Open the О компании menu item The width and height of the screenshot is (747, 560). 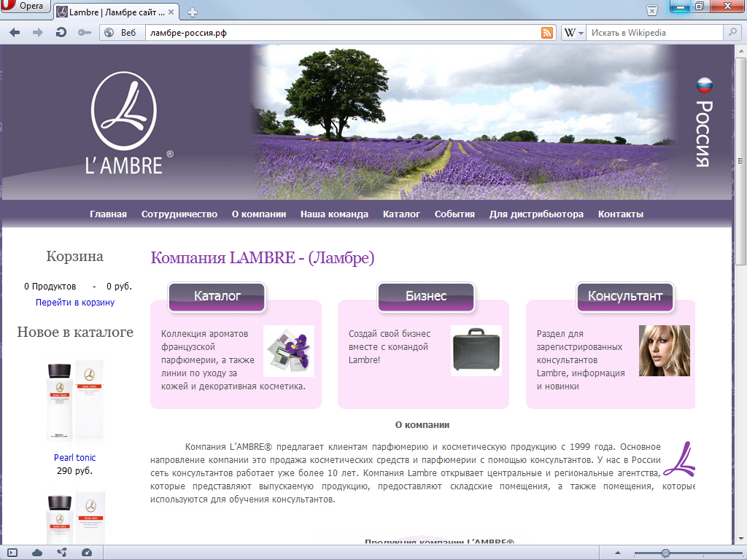(x=259, y=214)
